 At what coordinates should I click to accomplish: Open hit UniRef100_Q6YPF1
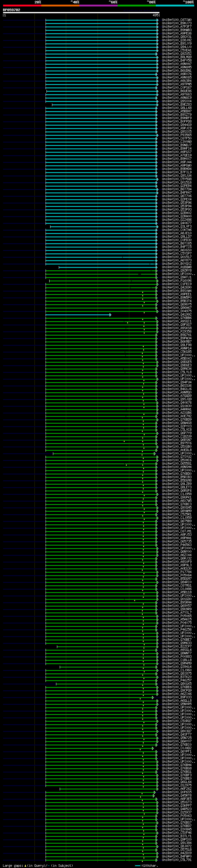[x=177, y=751]
